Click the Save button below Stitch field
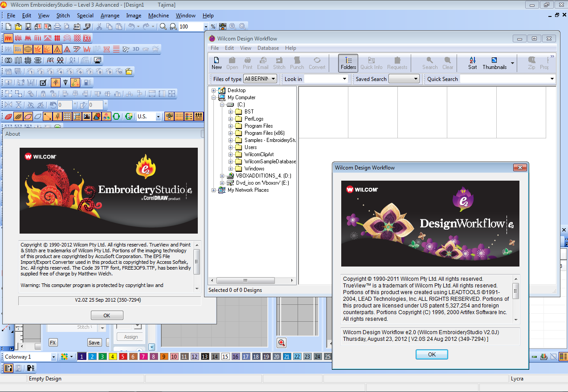 click(x=94, y=343)
